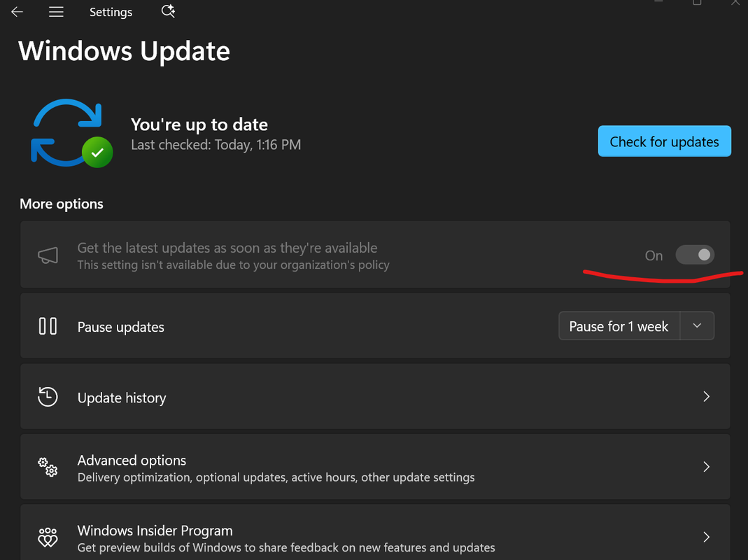Click 'Get the latest updates as soon' text
Image resolution: width=748 pixels, height=560 pixels.
click(227, 248)
